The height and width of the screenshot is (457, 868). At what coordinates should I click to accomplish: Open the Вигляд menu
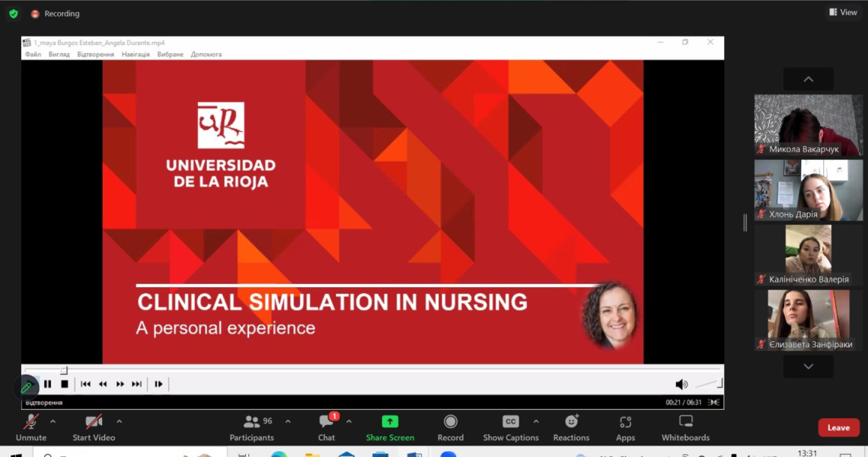59,54
